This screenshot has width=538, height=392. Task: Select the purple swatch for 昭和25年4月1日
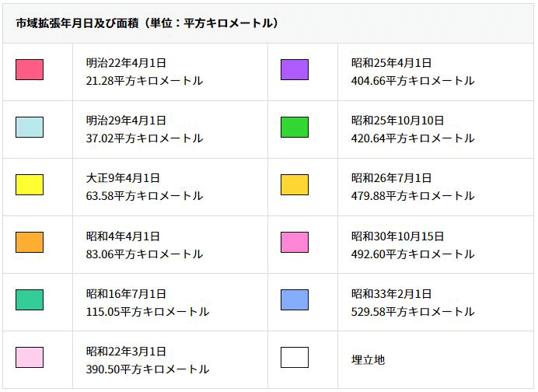pos(295,70)
